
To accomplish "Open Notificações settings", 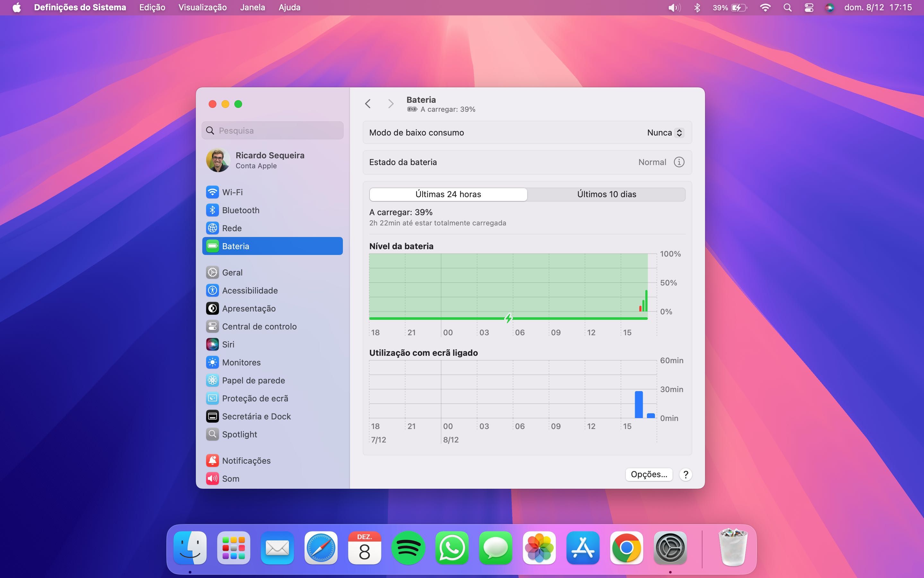I will 272,460.
